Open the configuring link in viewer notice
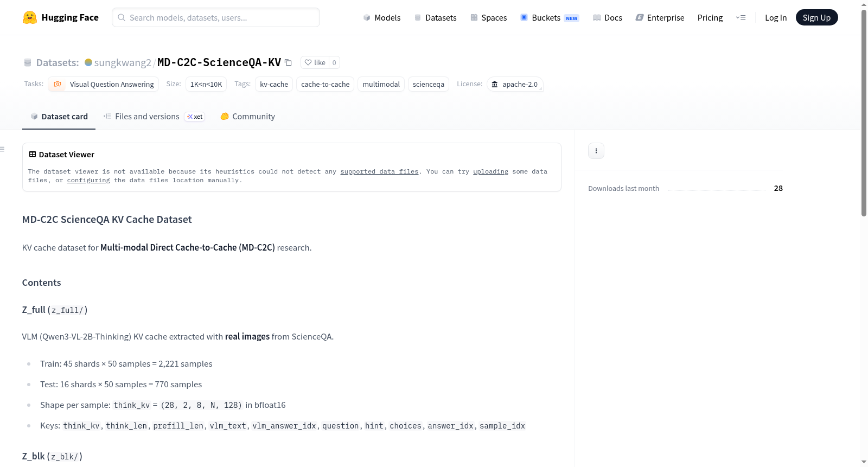This screenshot has width=868, height=467. point(88,180)
